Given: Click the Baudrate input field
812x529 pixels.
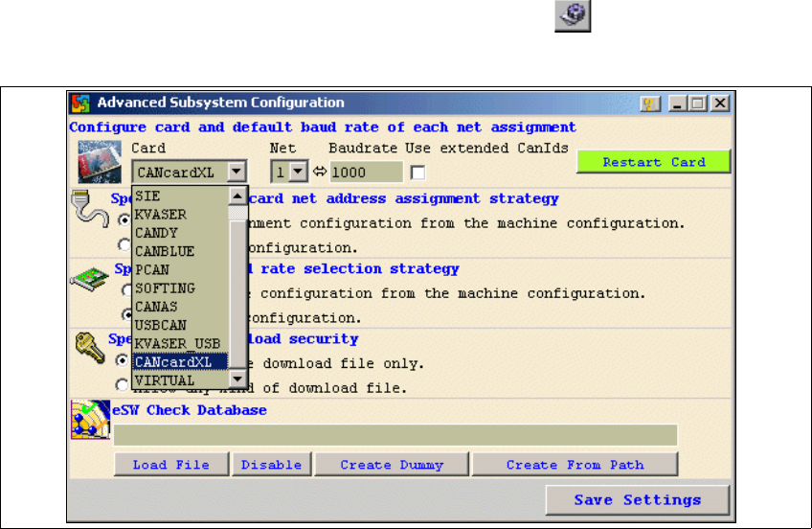Looking at the screenshot, I should click(366, 172).
